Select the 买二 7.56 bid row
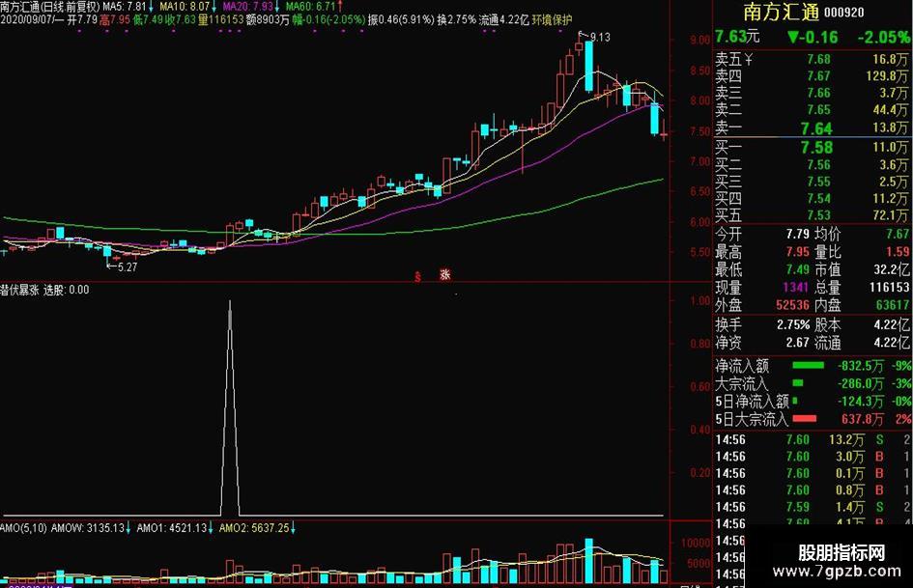This screenshot has height=588, width=913. (812, 165)
